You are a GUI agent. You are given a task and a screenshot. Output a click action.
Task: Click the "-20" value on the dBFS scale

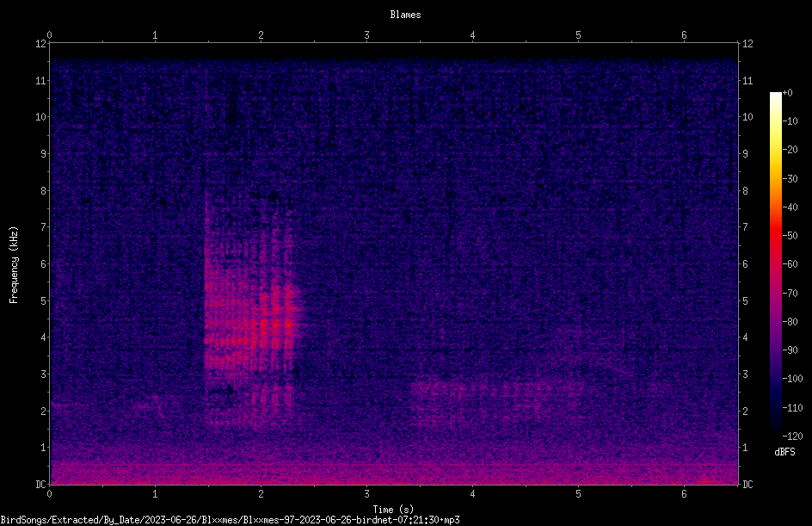(790, 149)
